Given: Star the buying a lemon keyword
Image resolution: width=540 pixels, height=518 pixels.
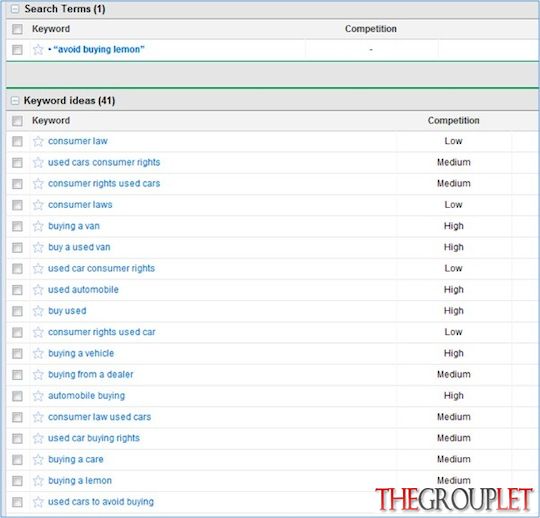Looking at the screenshot, I should (x=38, y=481).
